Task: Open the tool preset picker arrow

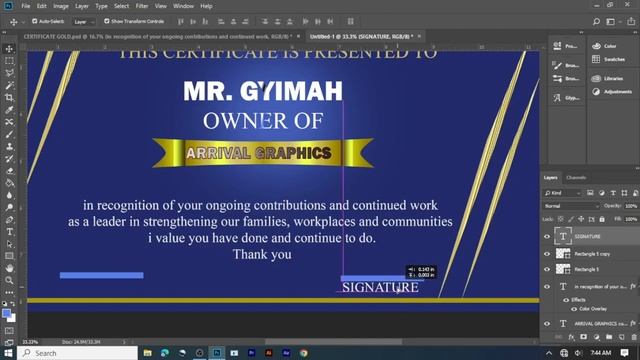Action: tap(23, 22)
